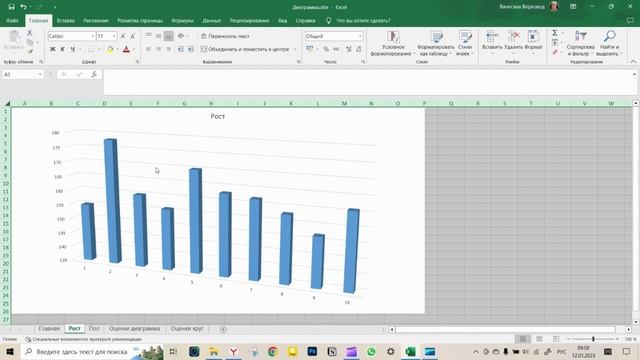Click the decrease indent icon

181,49
